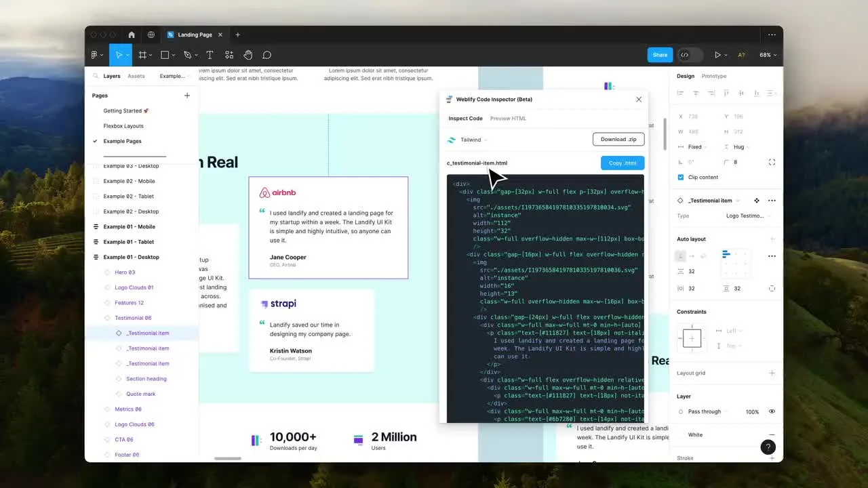Switch to the Preview HTML tab
The width and height of the screenshot is (868, 488).
point(508,119)
